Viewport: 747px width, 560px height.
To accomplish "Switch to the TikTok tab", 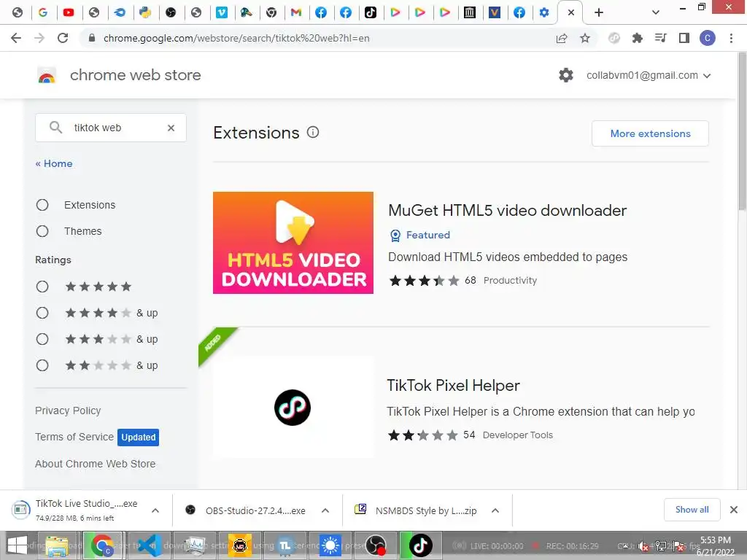I will pos(371,13).
